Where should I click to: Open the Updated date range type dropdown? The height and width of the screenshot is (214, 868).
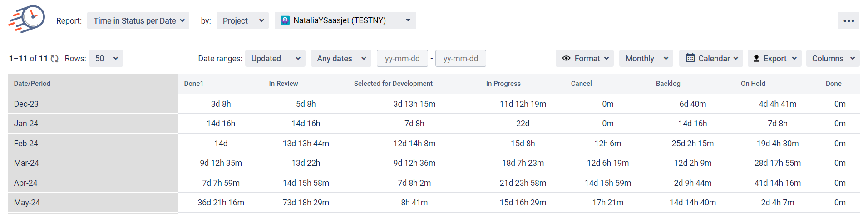click(275, 58)
